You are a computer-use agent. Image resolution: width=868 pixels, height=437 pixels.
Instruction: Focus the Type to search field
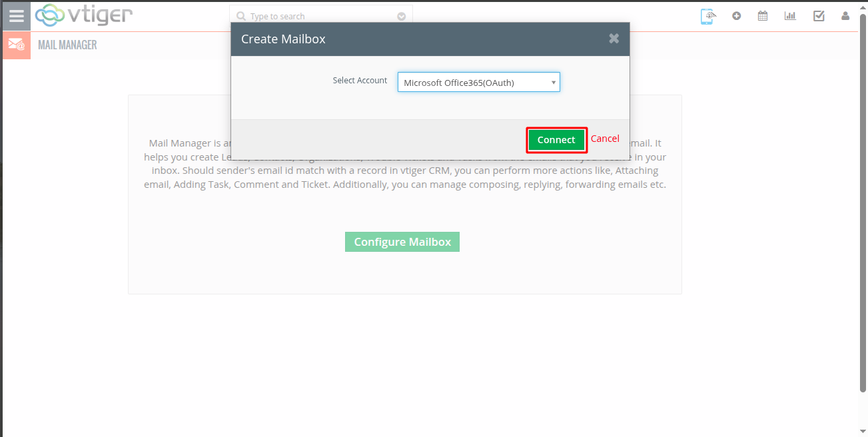(321, 16)
